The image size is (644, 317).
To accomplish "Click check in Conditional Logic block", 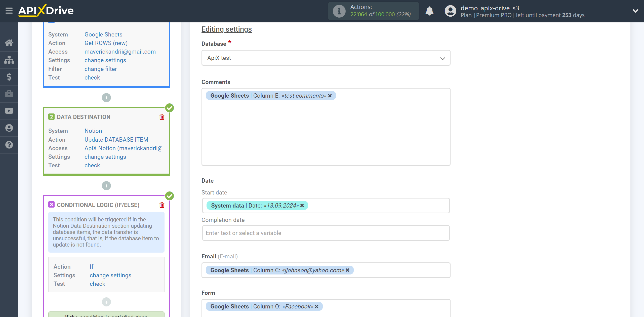I will coord(97,284).
